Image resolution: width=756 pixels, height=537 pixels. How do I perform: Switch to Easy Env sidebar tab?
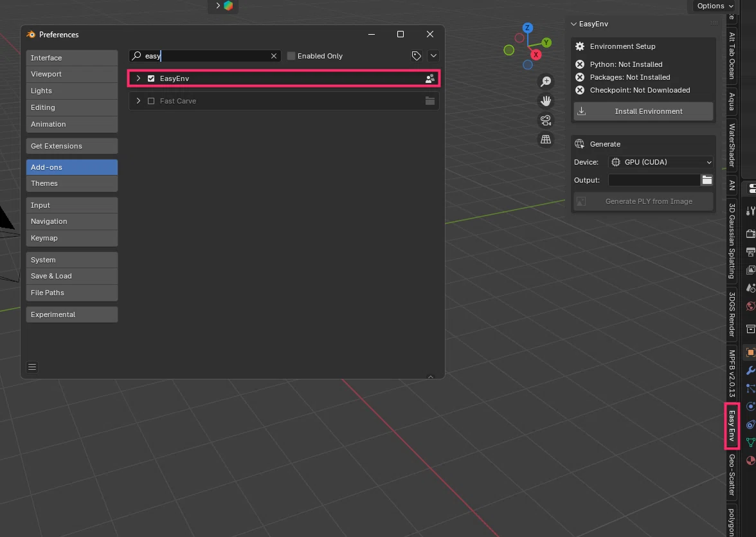[x=732, y=426]
